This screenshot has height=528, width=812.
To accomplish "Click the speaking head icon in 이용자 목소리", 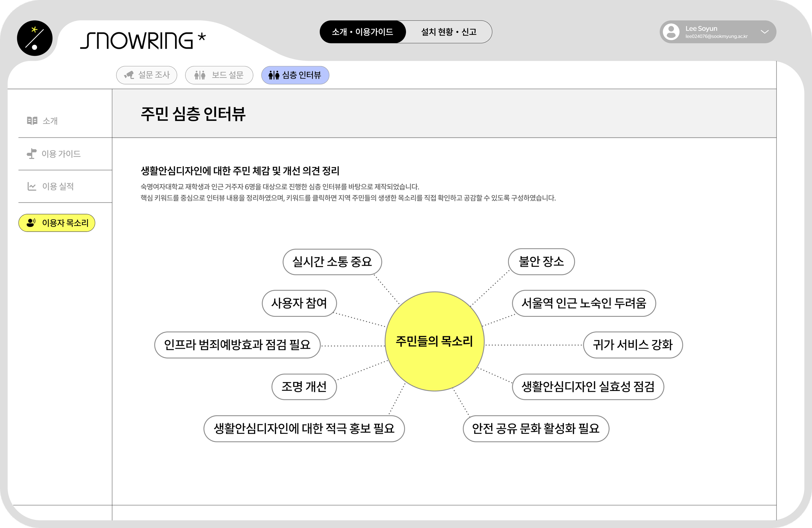I will [x=31, y=223].
